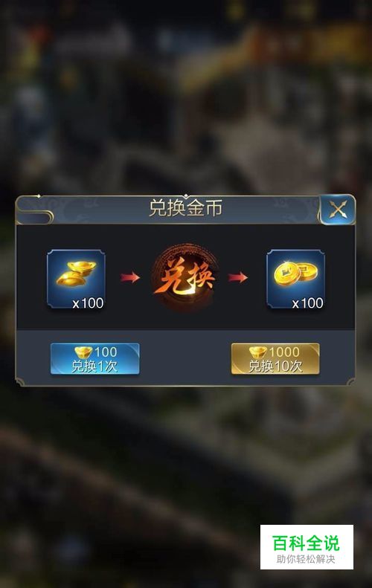
Task: Click the blurred background above the dialog
Action: pos(186,97)
